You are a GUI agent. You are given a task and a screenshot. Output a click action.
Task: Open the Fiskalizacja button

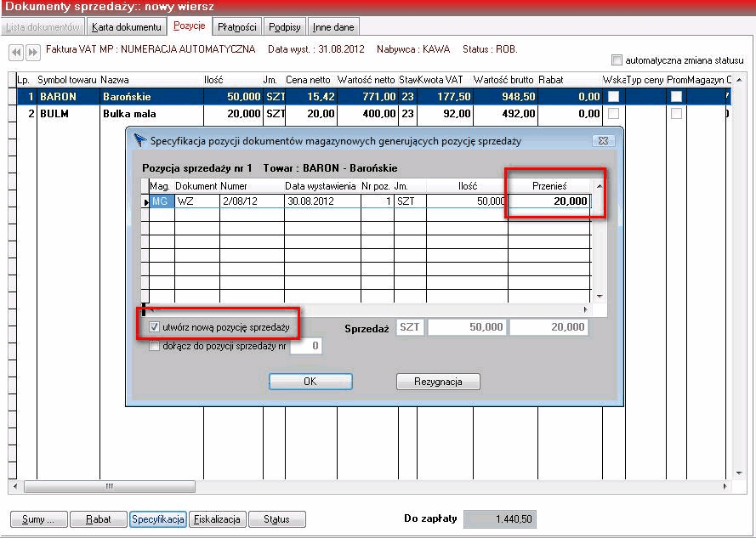(217, 519)
